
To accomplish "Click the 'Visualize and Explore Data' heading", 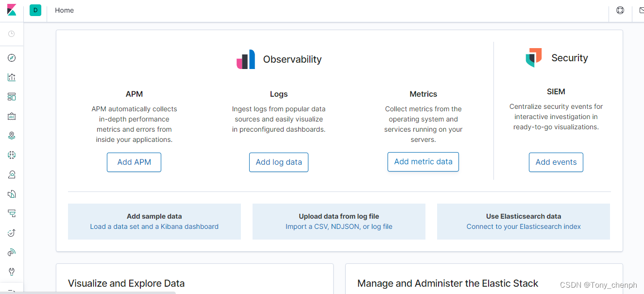I will pos(126,283).
